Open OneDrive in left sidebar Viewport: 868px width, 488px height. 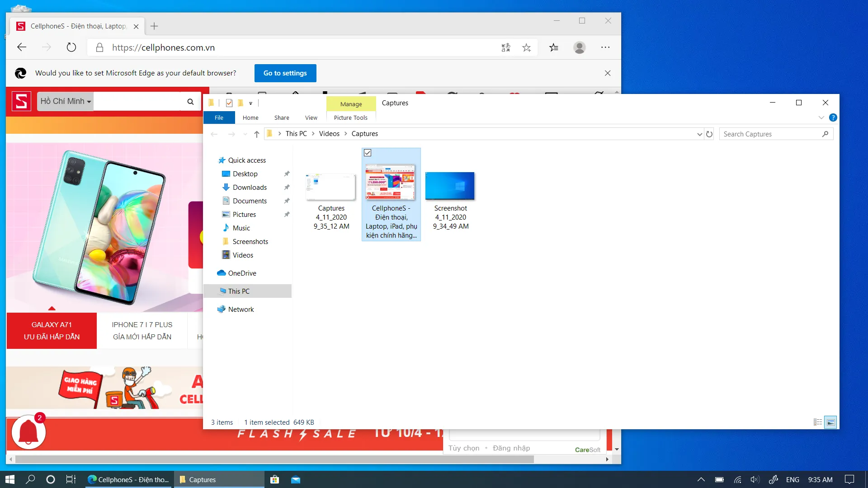tap(242, 272)
